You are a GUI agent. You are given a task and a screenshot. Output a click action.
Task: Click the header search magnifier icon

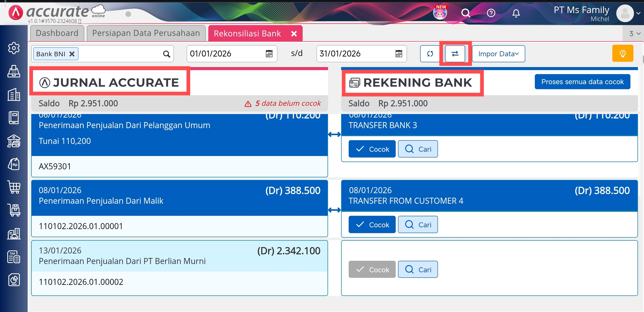466,13
